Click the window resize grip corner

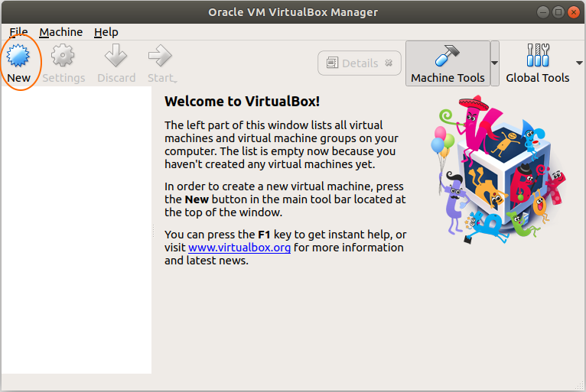[580, 385]
